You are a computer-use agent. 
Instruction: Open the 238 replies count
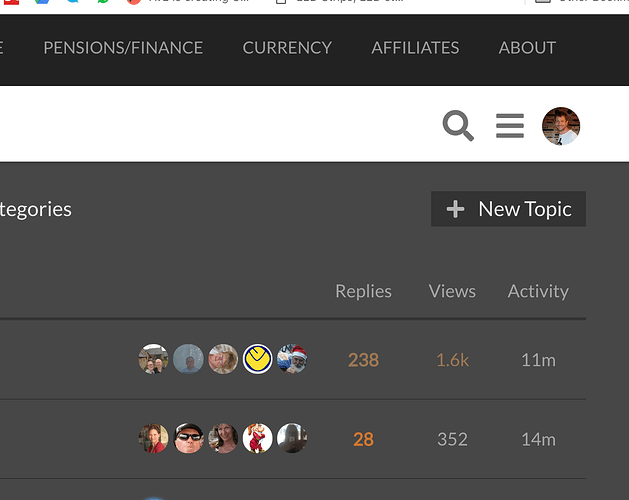pos(363,360)
